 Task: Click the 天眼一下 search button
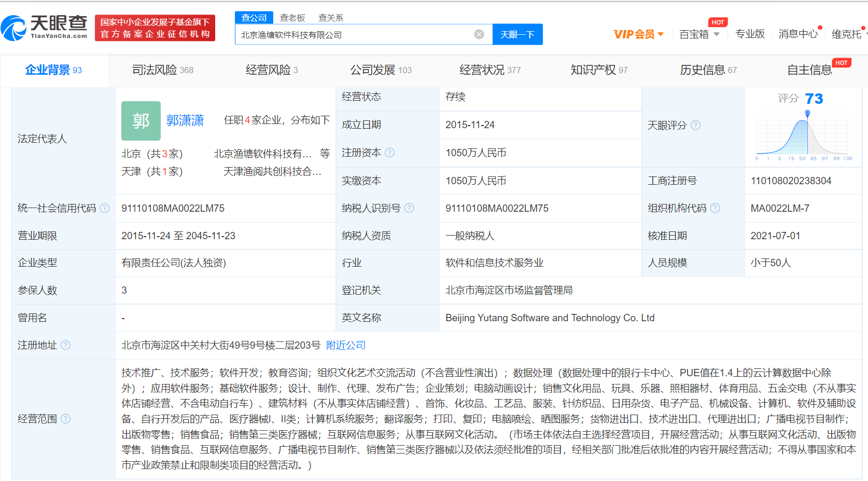[517, 34]
